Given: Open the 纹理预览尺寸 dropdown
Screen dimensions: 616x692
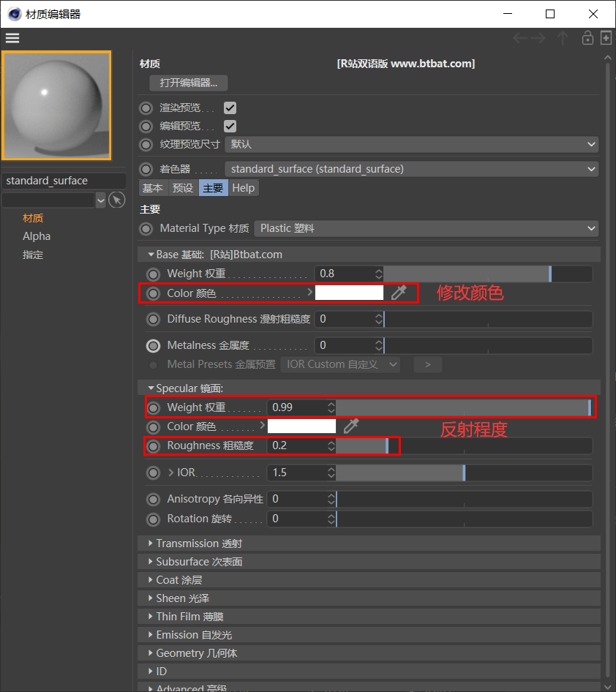Looking at the screenshot, I should pos(412,144).
